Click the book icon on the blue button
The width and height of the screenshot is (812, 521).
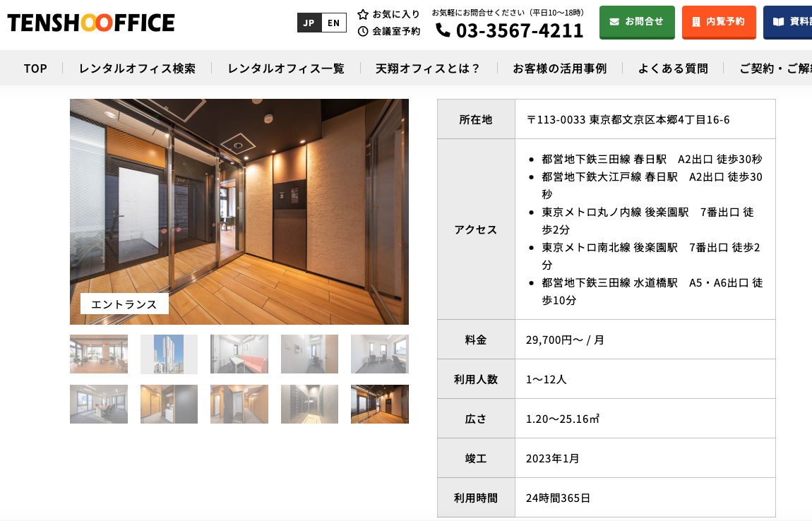[778, 21]
